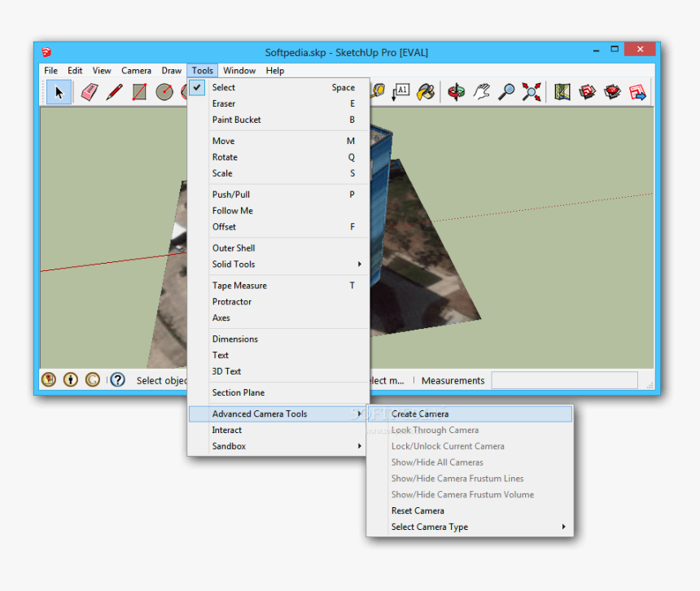Activate the Orbit camera tool icon
Viewport: 700px width, 591px height.
tap(457, 92)
